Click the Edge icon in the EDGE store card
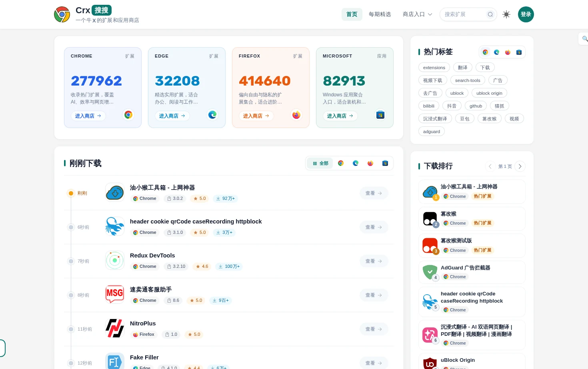Viewport: 588px width, 369px height. point(212,115)
